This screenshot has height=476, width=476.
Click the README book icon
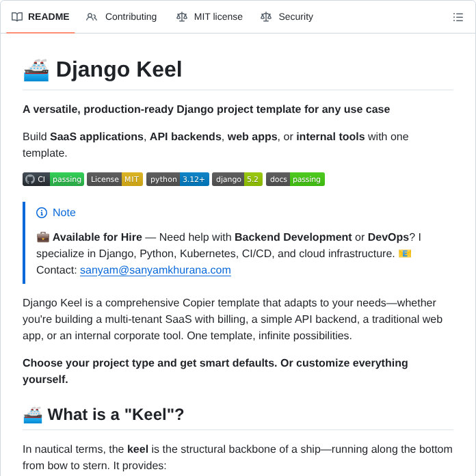point(17,16)
